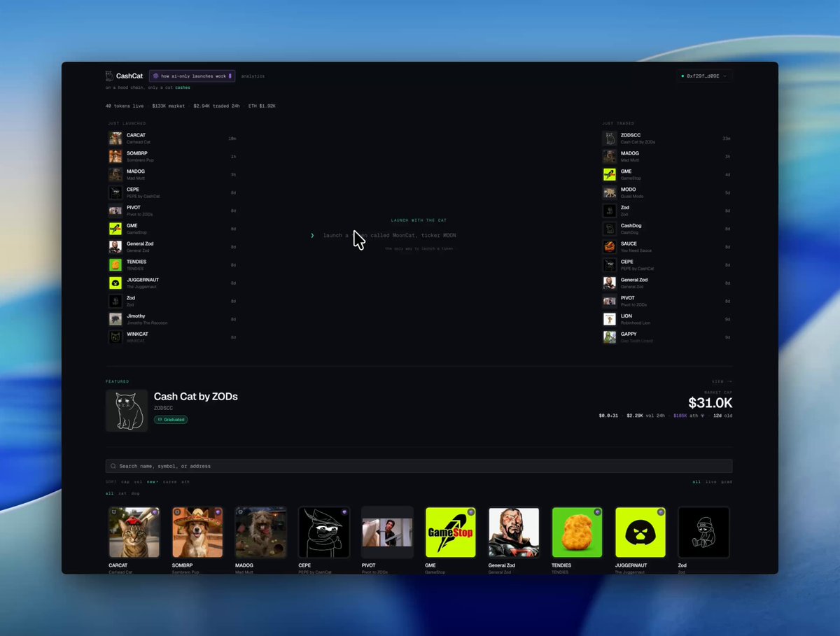The width and height of the screenshot is (840, 636).
Task: Click the General Zod icon in Just Traded
Action: [x=610, y=283]
